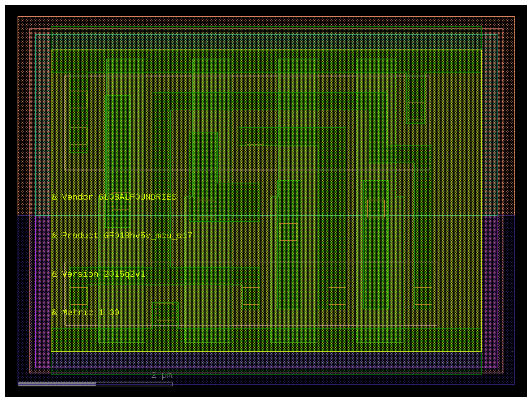
Task: Click the "2 µm" scale label
Action: pos(162,375)
